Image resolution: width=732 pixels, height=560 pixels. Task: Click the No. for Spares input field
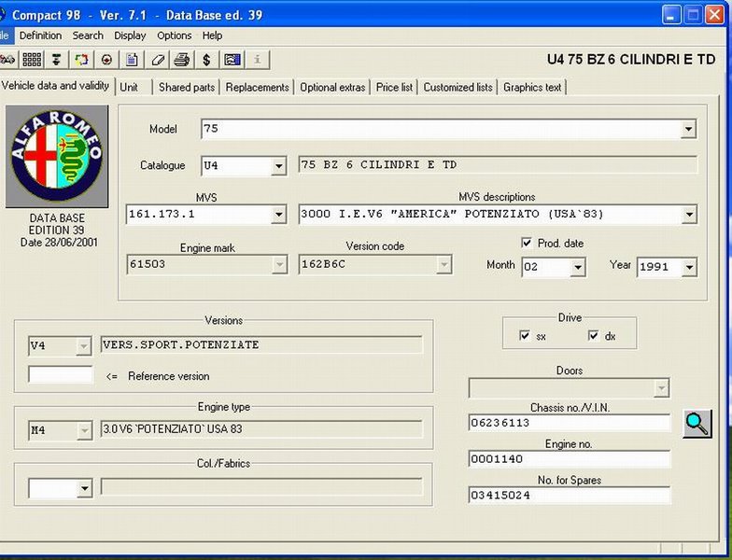click(570, 495)
